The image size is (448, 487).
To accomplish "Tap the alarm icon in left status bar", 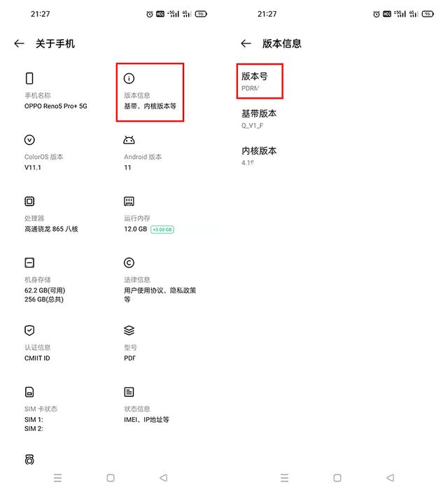I will tap(150, 14).
